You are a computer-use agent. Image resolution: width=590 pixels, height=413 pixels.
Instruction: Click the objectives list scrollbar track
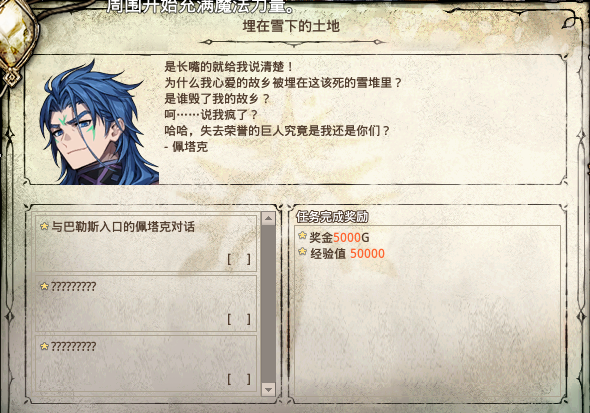[268, 304]
